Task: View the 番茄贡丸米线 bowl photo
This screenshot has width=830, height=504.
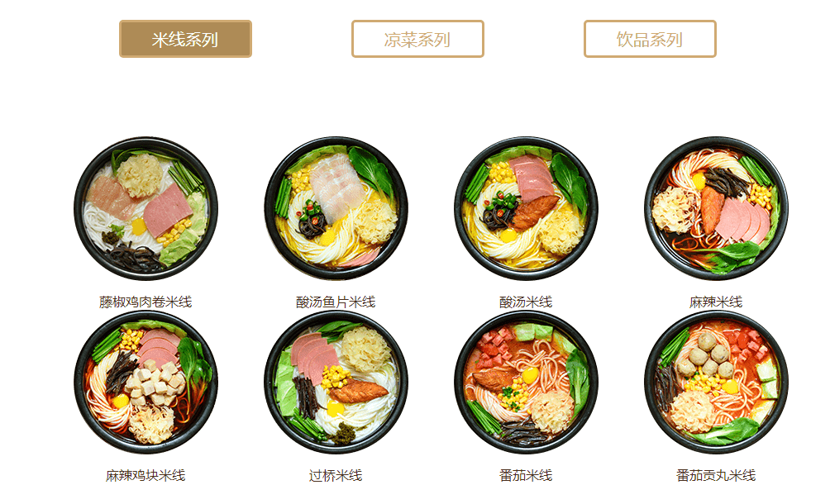Action: (x=716, y=382)
